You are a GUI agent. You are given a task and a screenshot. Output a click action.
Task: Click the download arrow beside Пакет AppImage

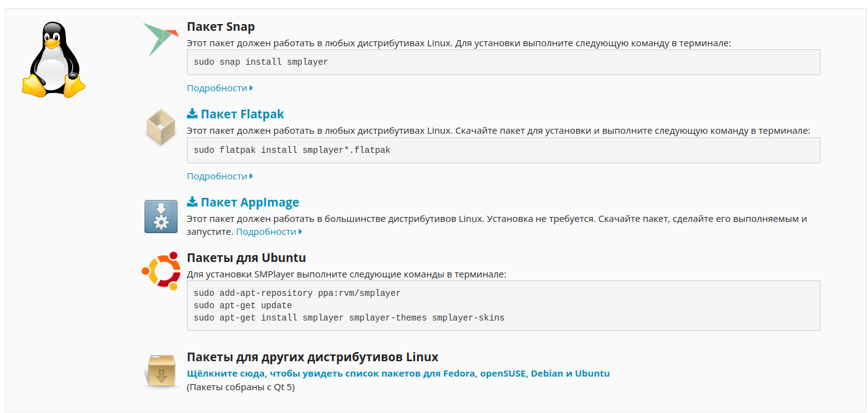(192, 202)
